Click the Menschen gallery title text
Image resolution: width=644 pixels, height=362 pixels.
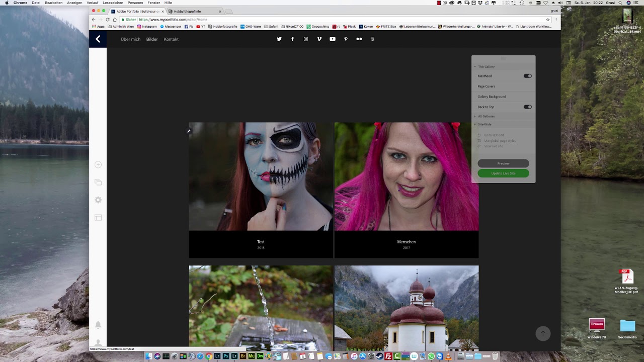407,242
